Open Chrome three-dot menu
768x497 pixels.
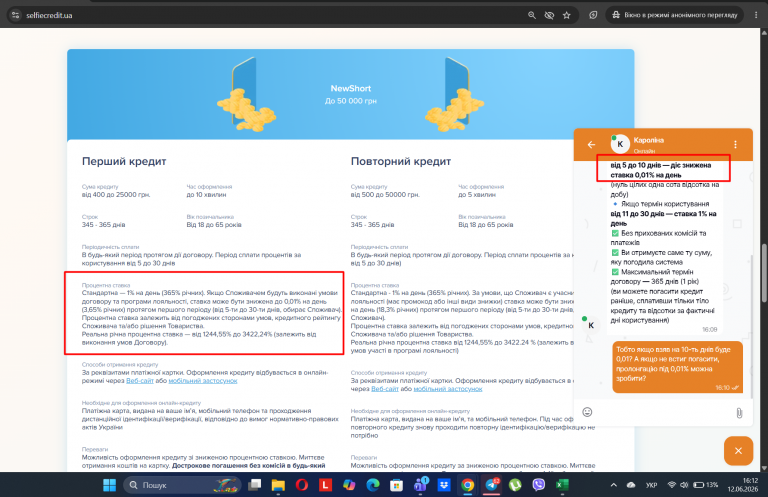click(x=756, y=15)
